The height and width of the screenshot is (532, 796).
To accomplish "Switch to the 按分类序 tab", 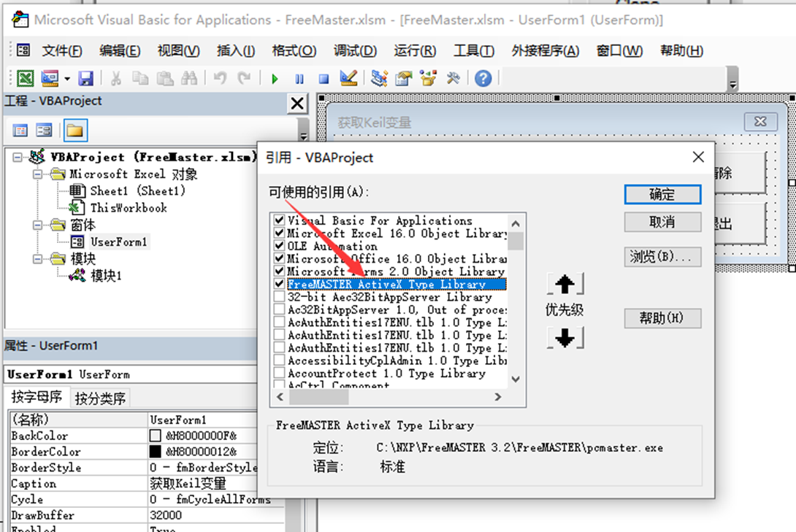I will pyautogui.click(x=100, y=398).
